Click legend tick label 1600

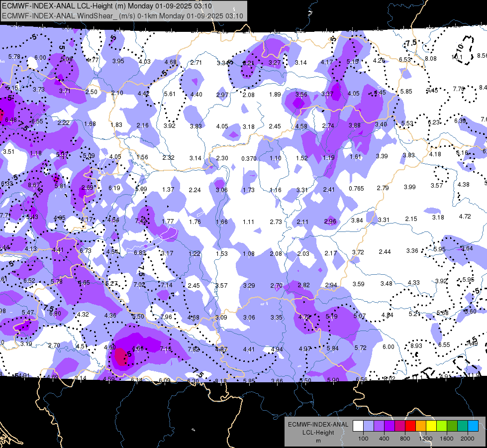click(x=447, y=439)
